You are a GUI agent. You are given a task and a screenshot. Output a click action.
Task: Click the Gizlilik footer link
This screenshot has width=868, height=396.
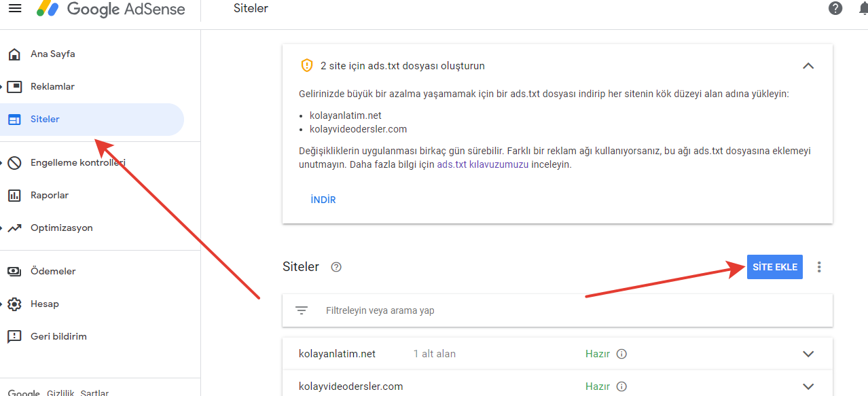pos(60,393)
